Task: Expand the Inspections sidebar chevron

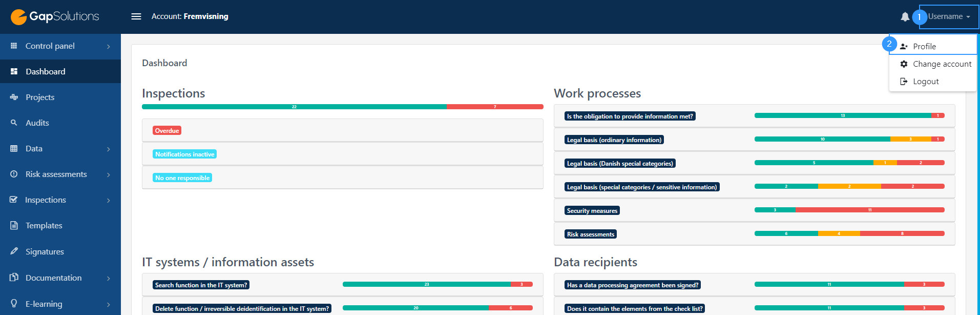Action: click(x=109, y=201)
